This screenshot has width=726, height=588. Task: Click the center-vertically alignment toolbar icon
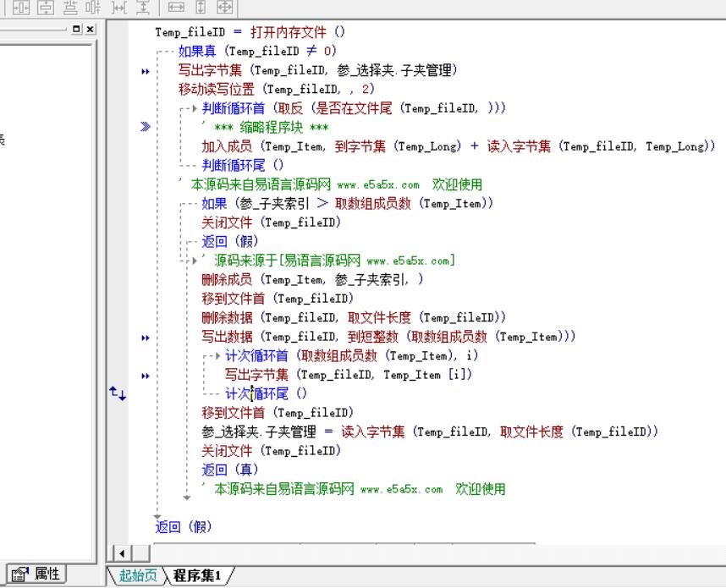pos(46,7)
